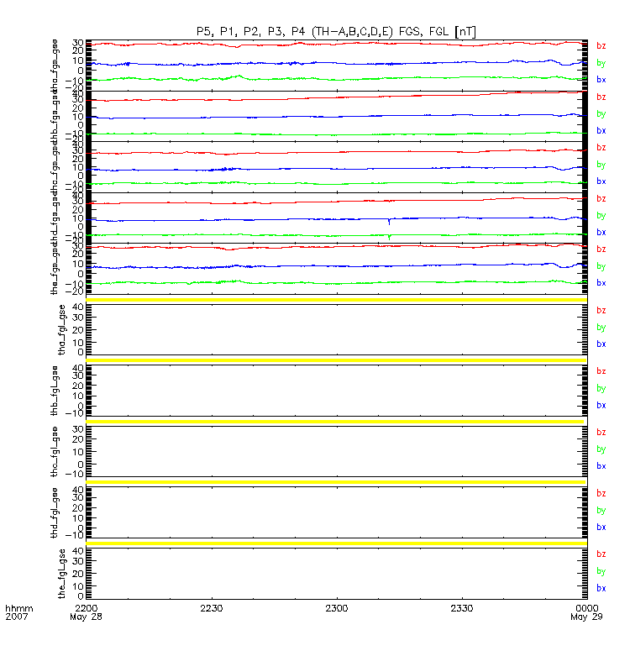Click the 'thc_fgl_gse' y-axis label

(55, 452)
